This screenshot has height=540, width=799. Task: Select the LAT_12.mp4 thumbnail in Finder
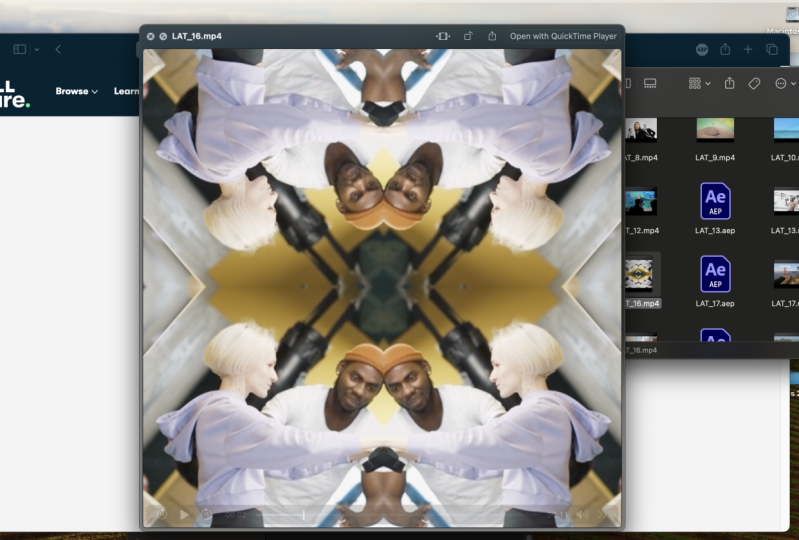(641, 203)
